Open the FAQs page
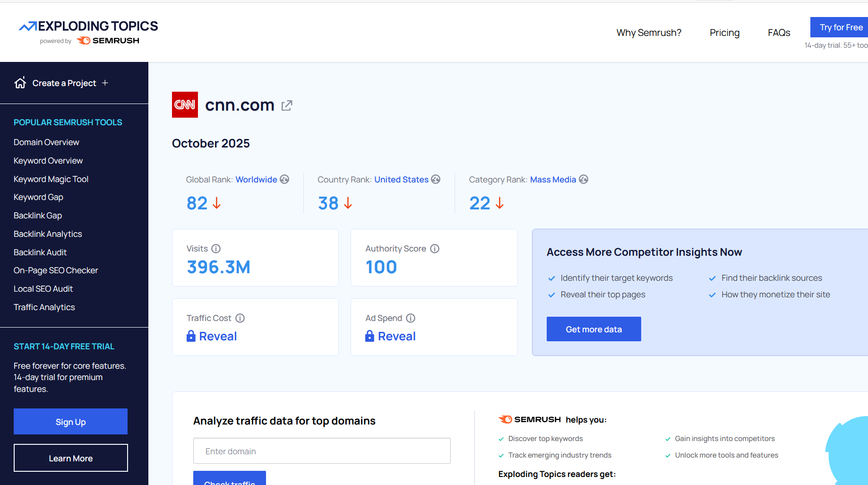 click(x=779, y=33)
